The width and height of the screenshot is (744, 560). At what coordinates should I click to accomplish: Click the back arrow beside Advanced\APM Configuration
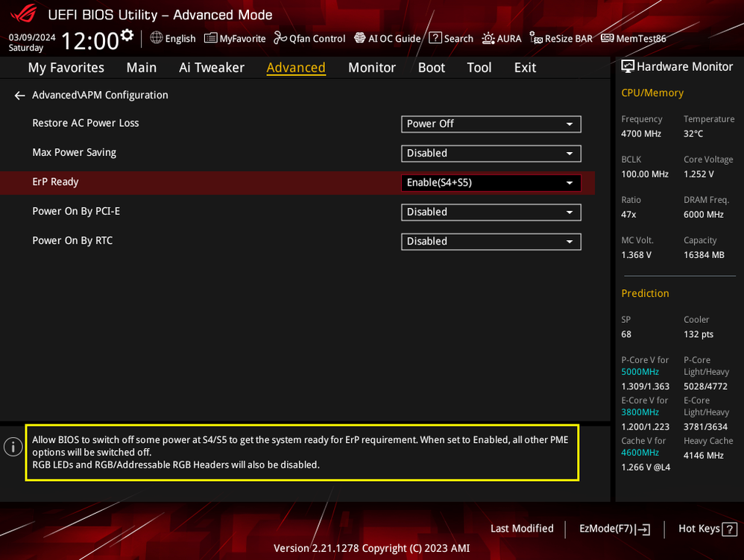click(19, 95)
